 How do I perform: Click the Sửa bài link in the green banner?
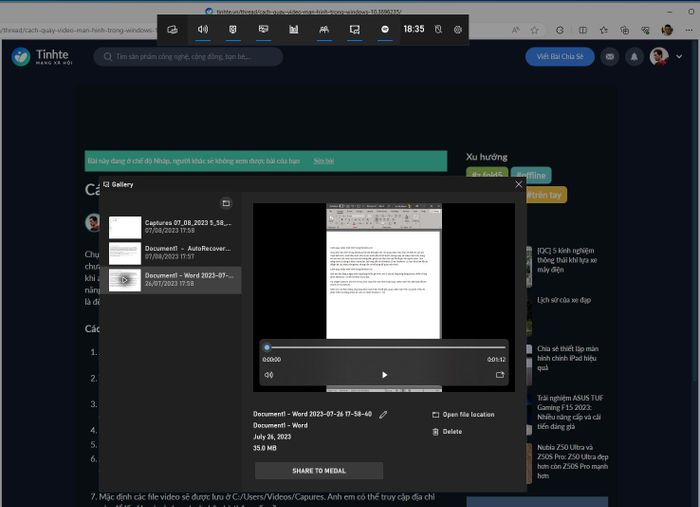click(324, 161)
